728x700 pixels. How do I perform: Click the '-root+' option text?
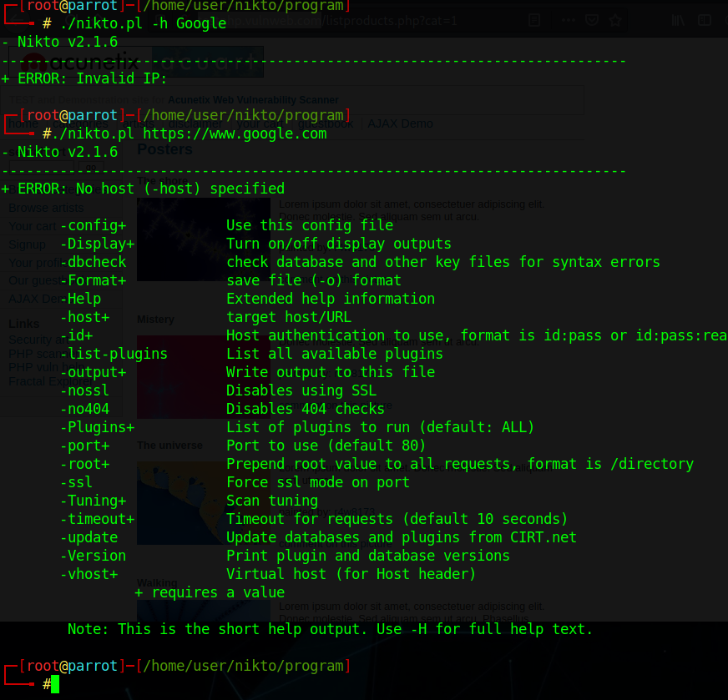[84, 464]
